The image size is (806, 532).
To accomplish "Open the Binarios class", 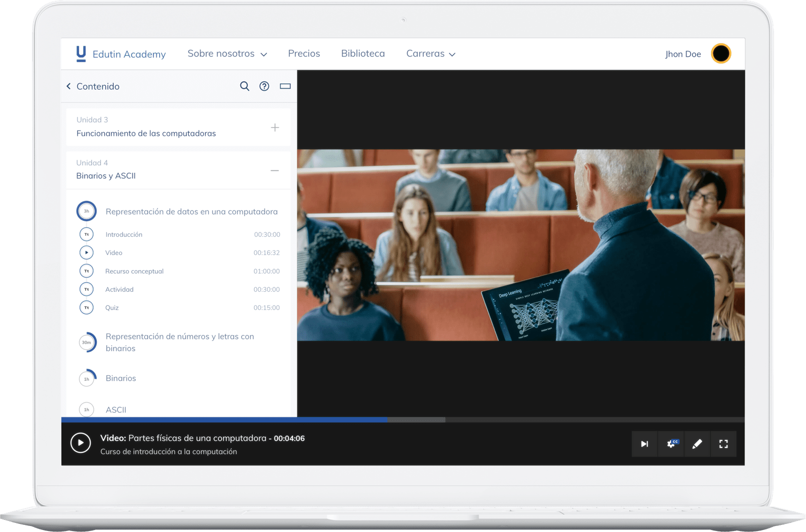I will click(x=121, y=378).
